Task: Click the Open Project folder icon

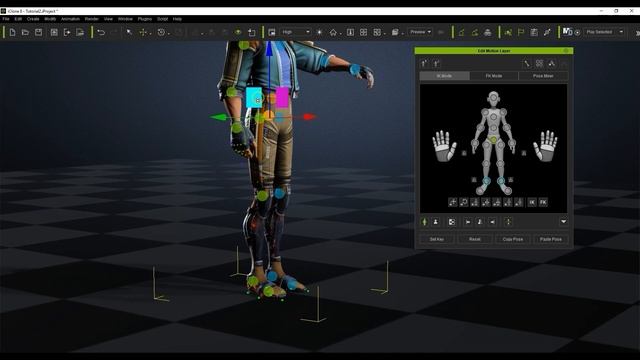Action: coord(25,32)
